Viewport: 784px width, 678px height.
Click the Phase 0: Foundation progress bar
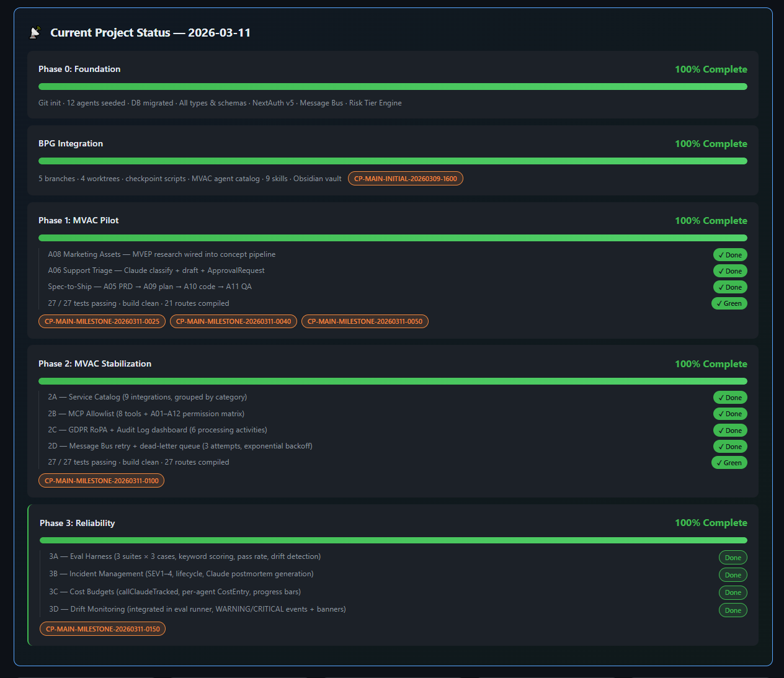coord(393,87)
